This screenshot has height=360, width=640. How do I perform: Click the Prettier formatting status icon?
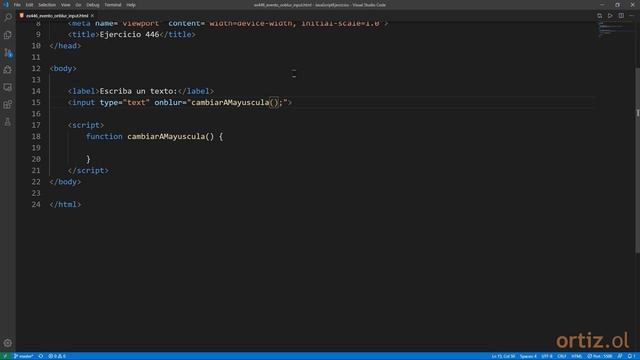620,356
